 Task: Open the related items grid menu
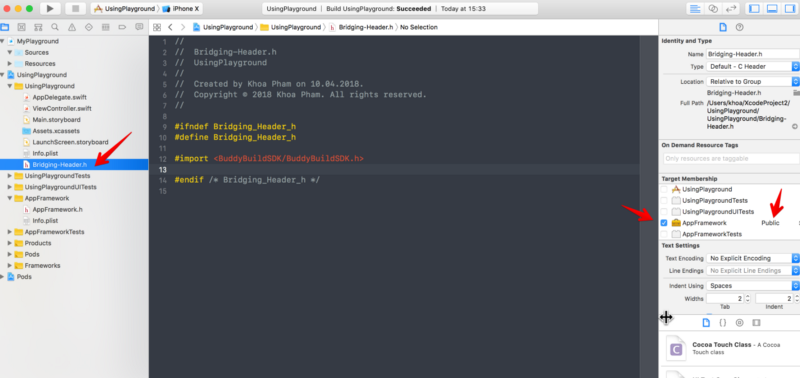click(157, 28)
